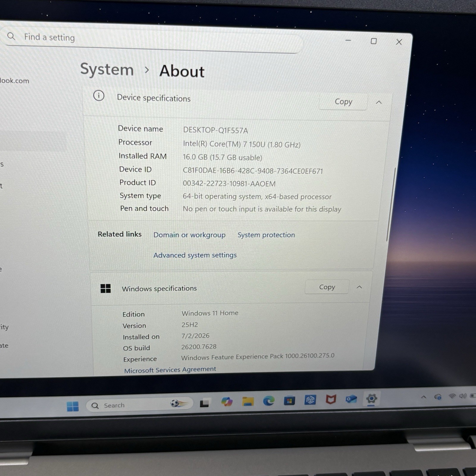The width and height of the screenshot is (476, 476).
Task: Open Microsoft Store from the taskbar
Action: point(289,401)
